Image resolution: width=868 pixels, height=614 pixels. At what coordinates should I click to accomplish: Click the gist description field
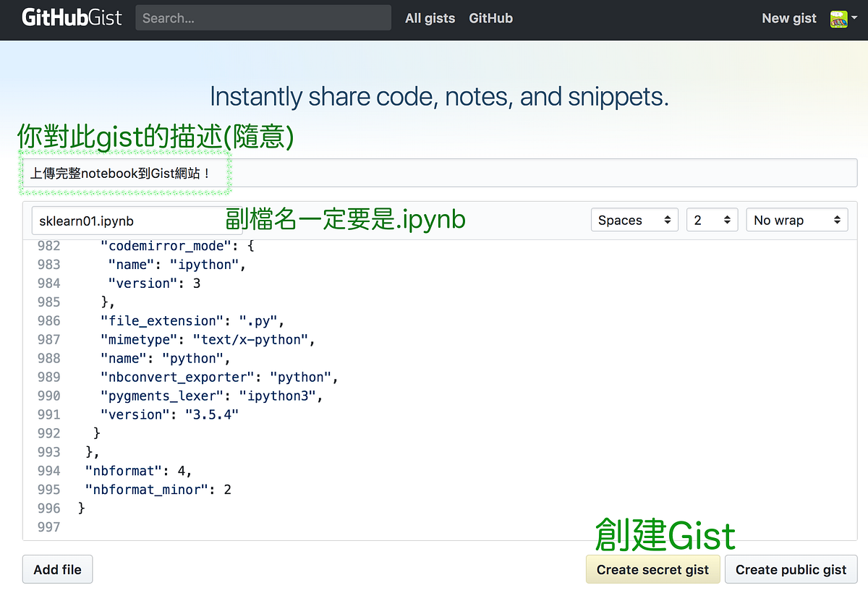coord(289,172)
